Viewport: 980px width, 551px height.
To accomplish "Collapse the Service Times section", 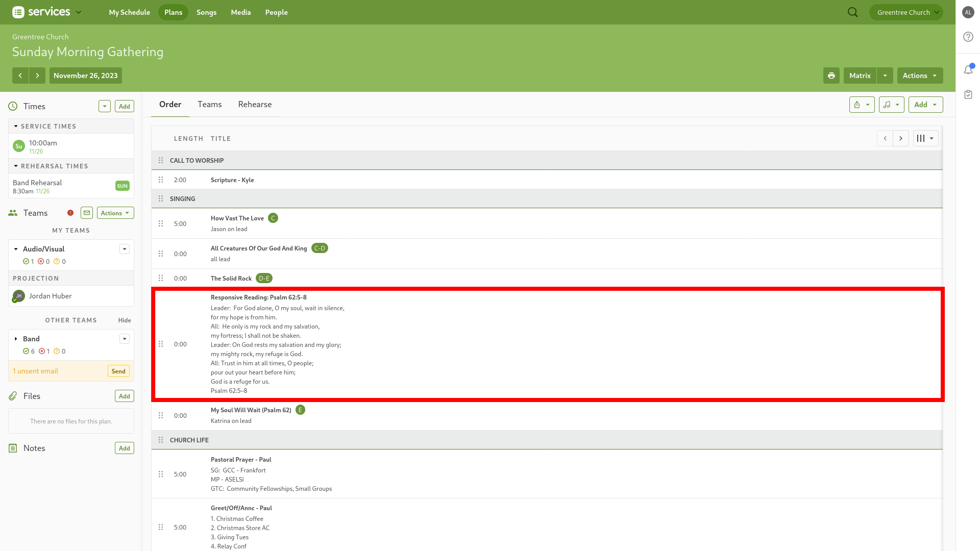I will point(16,126).
